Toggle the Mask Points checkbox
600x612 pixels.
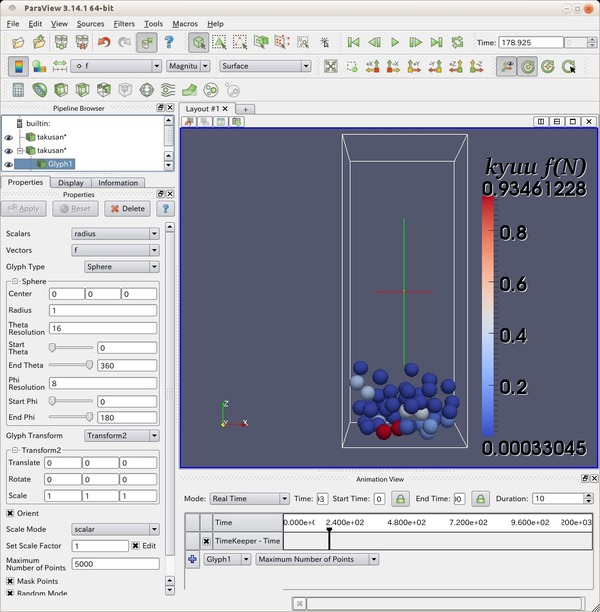tap(10, 581)
